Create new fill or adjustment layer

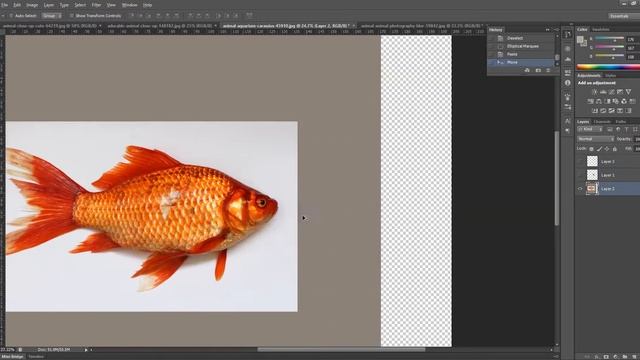point(616,357)
